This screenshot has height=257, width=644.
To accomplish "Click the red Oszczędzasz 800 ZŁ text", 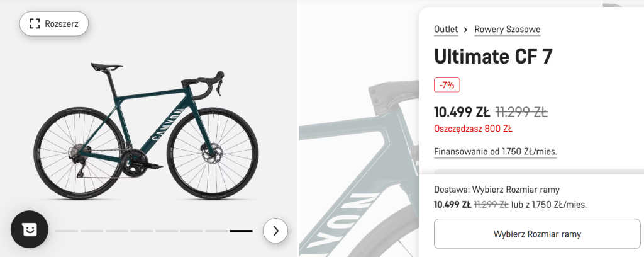I will (473, 129).
